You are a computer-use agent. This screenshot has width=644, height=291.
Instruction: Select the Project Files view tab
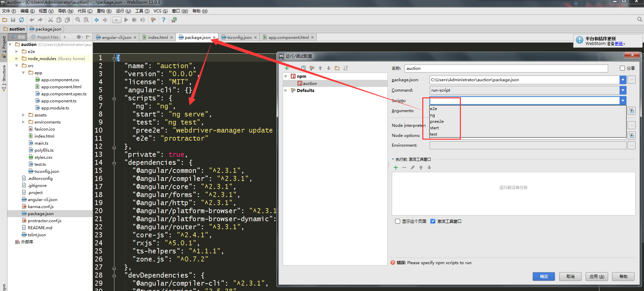click(x=44, y=37)
